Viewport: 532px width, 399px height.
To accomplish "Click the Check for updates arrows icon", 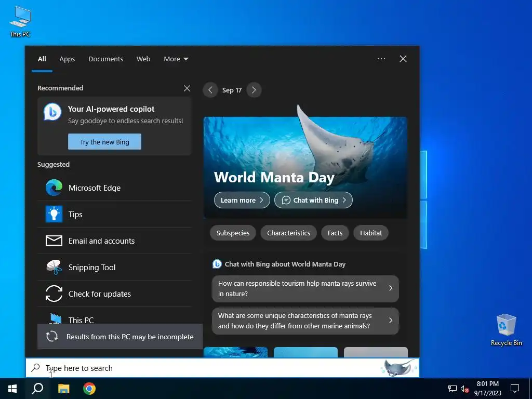I will pyautogui.click(x=54, y=294).
